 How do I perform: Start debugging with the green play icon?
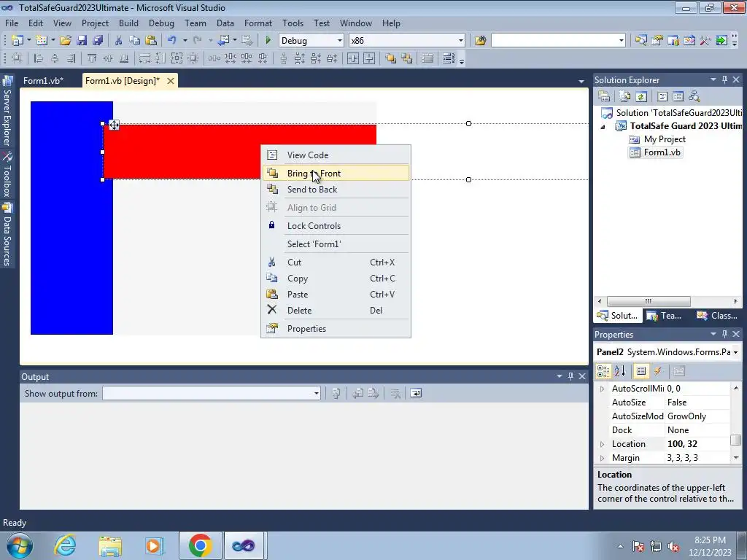tap(268, 41)
